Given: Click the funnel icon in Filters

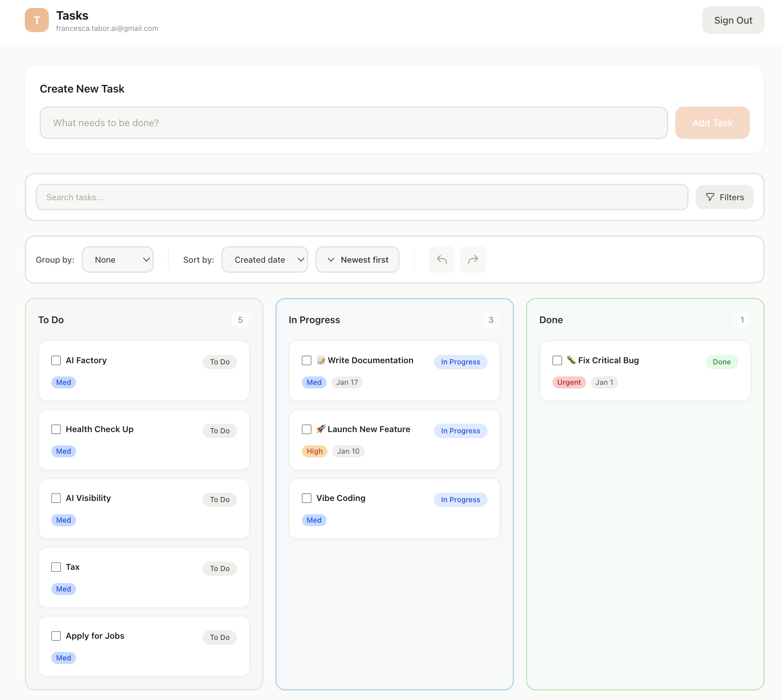Looking at the screenshot, I should point(710,197).
